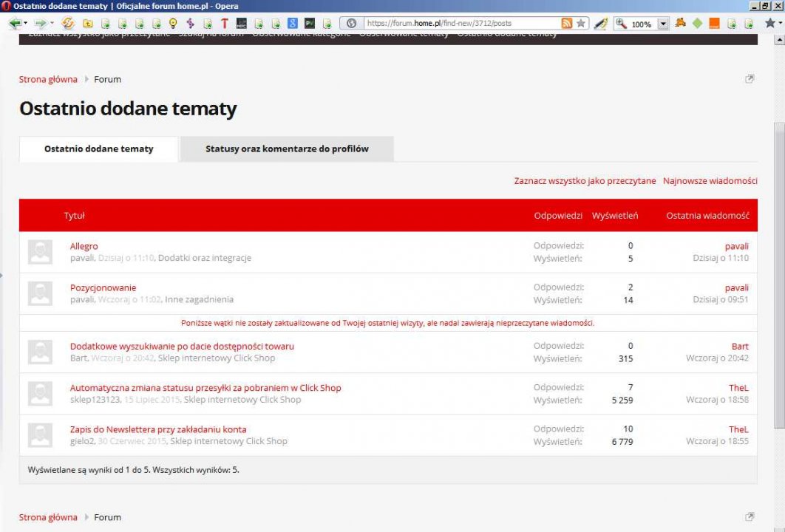Click "Zaznacz wszystko jako przeczytane" above the table
This screenshot has height=532, width=785.
coord(585,181)
